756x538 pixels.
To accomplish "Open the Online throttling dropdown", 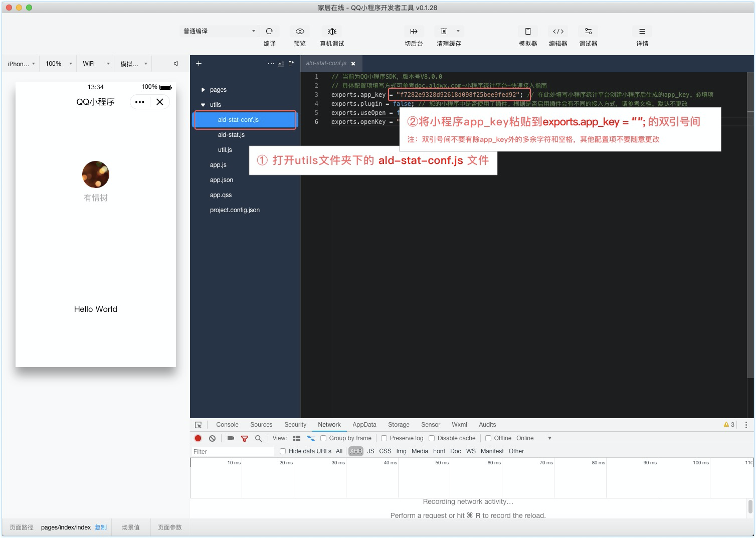I will [534, 438].
